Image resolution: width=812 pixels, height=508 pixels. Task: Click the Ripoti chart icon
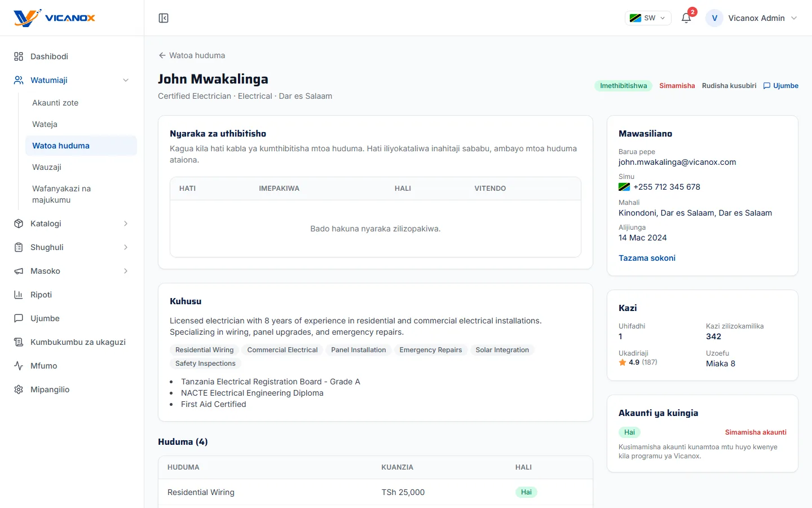click(x=19, y=295)
